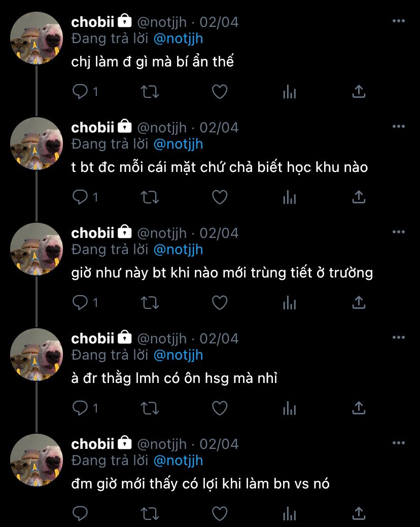Open more options for the first tweet
The image size is (420, 527).
coord(399,21)
